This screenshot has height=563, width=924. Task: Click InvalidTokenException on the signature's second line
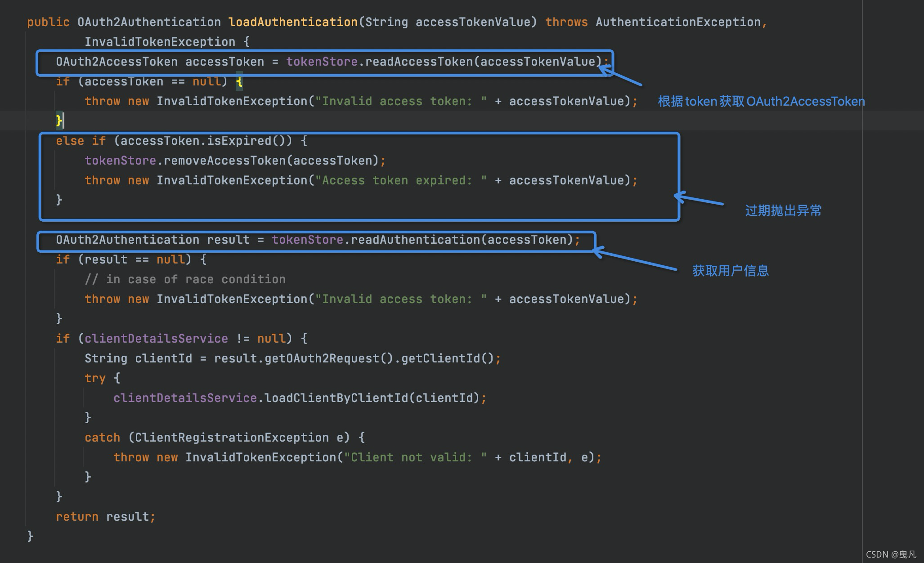coord(160,42)
